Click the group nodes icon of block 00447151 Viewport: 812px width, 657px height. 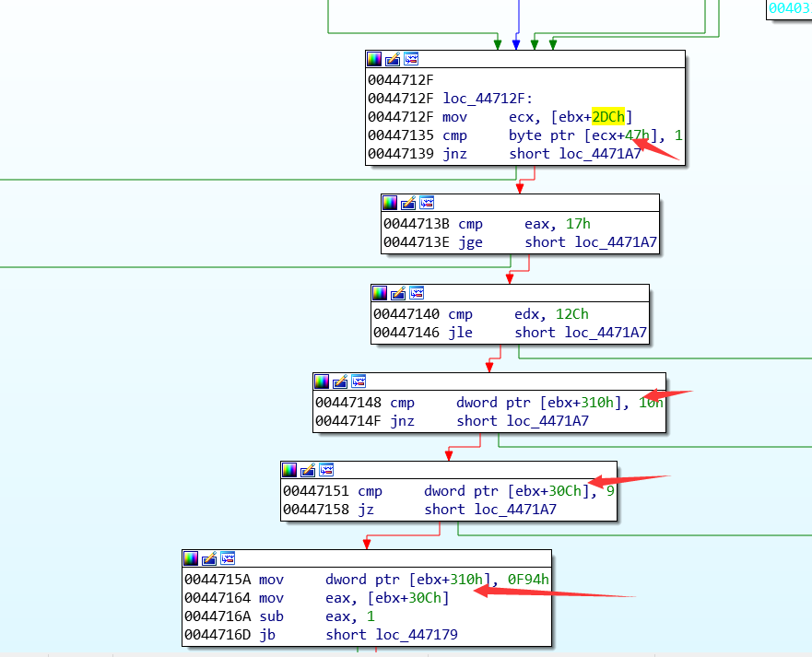point(327,470)
